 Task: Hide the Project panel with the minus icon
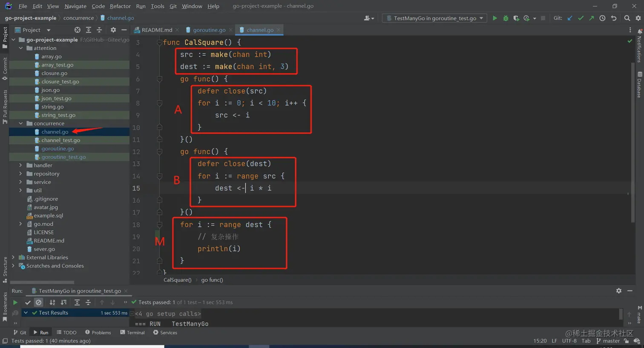pos(124,30)
